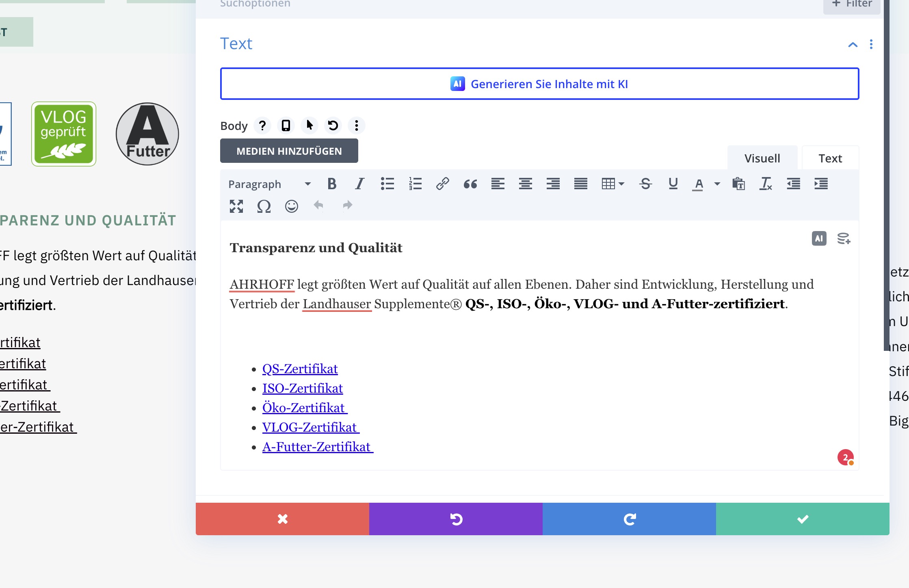Open Text section three-dot menu
Screen dimensions: 909x588
tap(871, 44)
